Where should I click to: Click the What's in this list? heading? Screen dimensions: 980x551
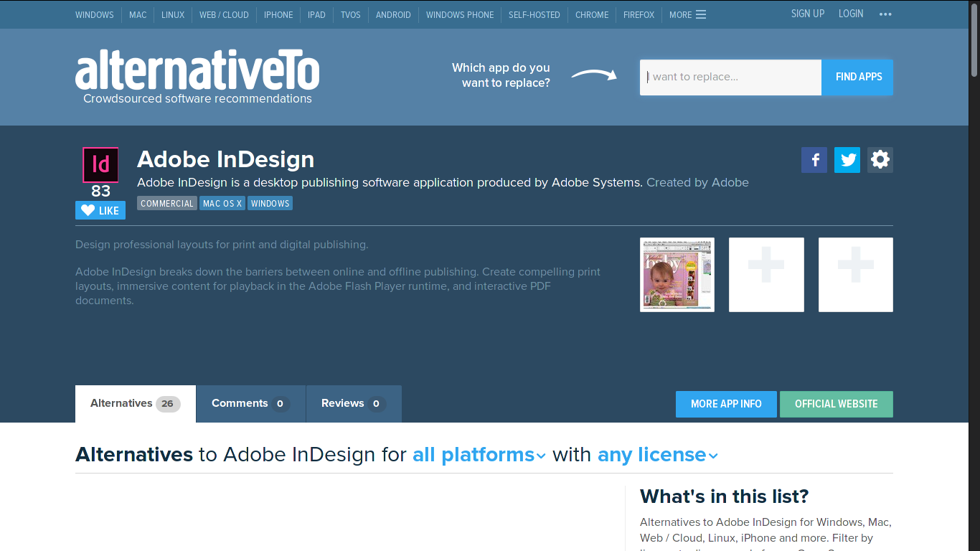coord(725,496)
